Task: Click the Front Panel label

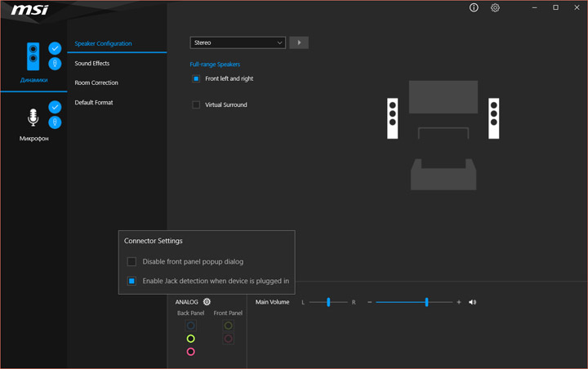Action: click(x=228, y=313)
